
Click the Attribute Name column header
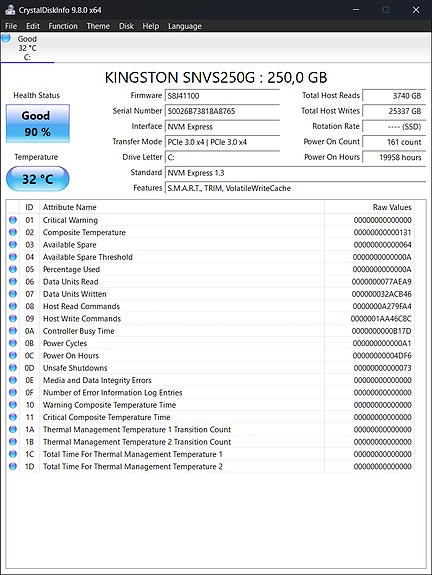[x=70, y=207]
